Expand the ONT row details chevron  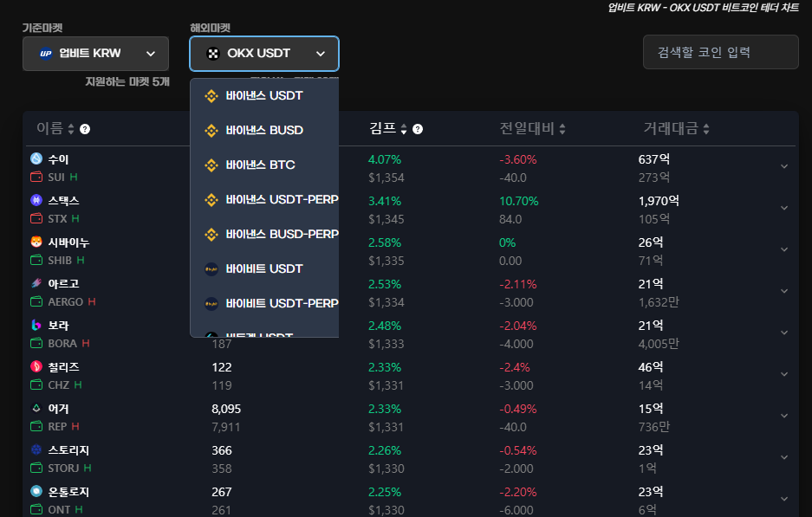(x=784, y=499)
